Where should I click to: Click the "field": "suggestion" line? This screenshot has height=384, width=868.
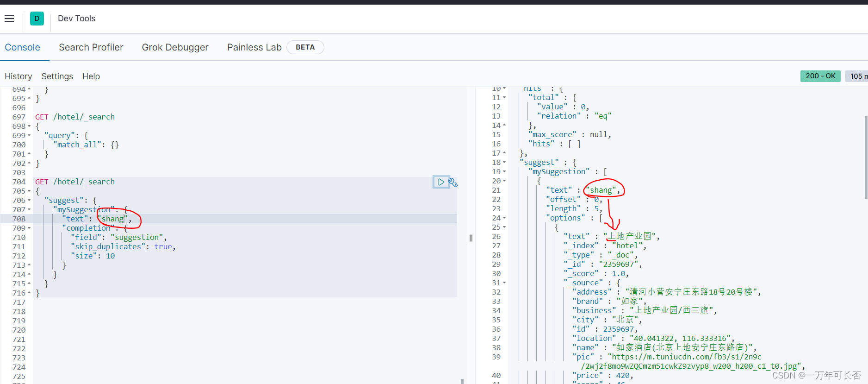point(119,238)
